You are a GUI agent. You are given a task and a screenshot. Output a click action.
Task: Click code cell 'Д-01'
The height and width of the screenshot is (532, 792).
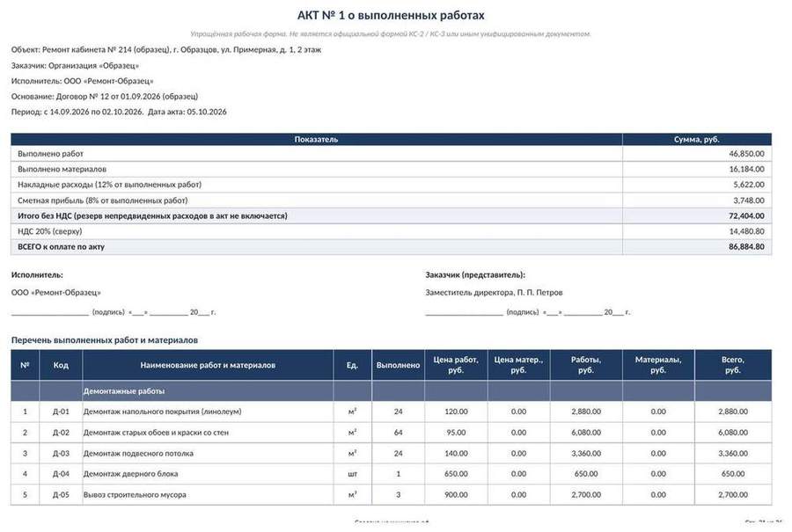(x=61, y=412)
